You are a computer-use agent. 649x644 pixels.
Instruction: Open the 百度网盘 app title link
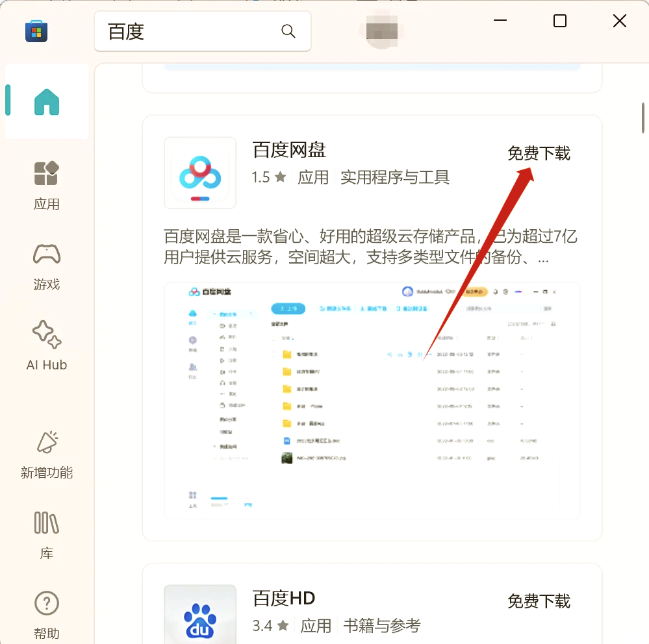pos(288,149)
